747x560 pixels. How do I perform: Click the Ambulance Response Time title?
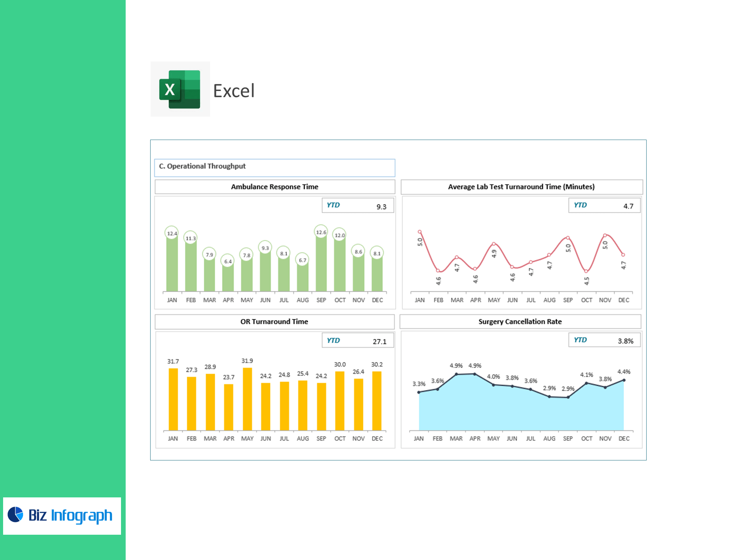click(275, 187)
